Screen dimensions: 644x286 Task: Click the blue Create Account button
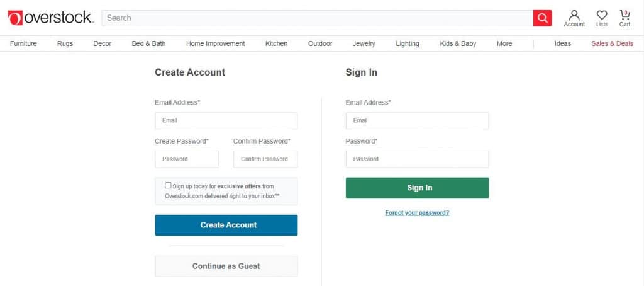click(x=226, y=225)
